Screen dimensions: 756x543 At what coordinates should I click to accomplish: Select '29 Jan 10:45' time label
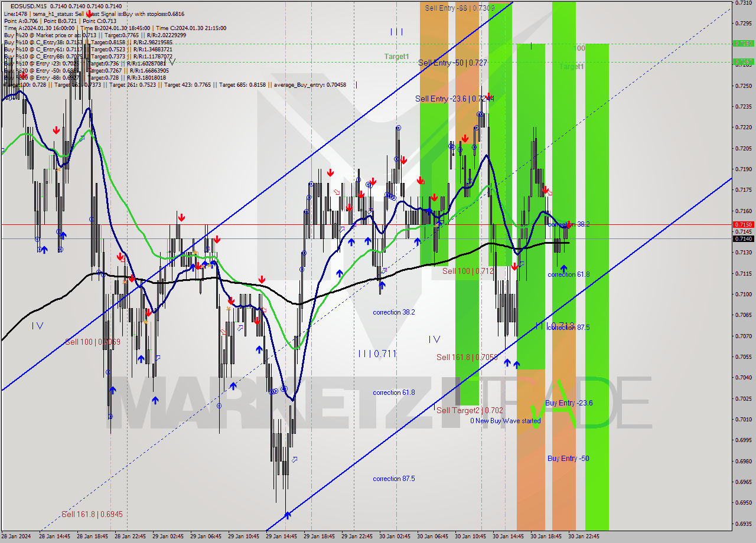click(x=244, y=536)
